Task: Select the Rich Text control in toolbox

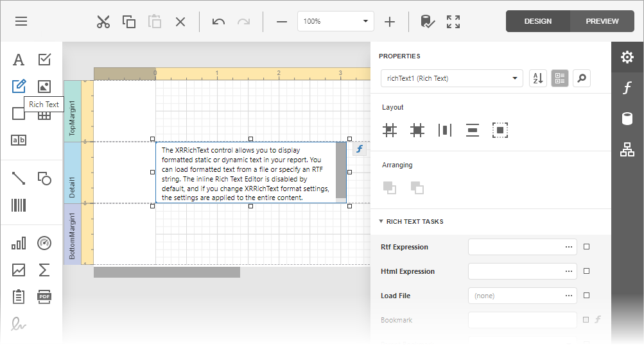Action: (19, 86)
